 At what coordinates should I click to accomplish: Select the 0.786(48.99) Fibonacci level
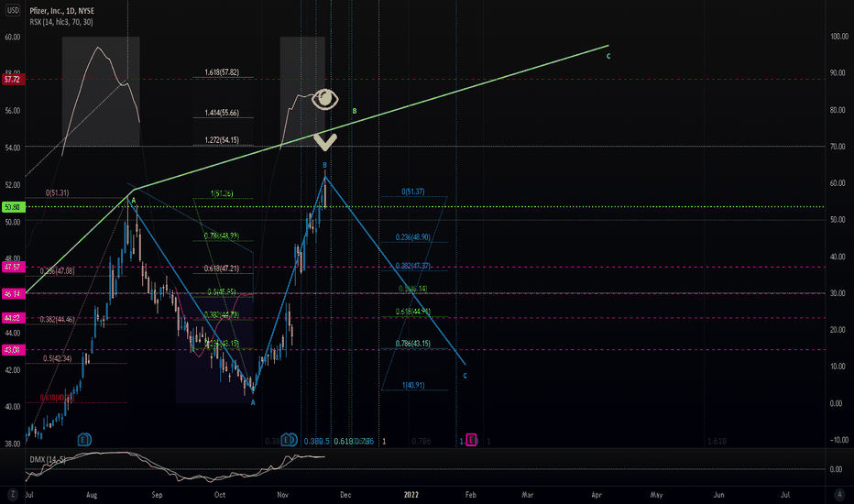[221, 236]
